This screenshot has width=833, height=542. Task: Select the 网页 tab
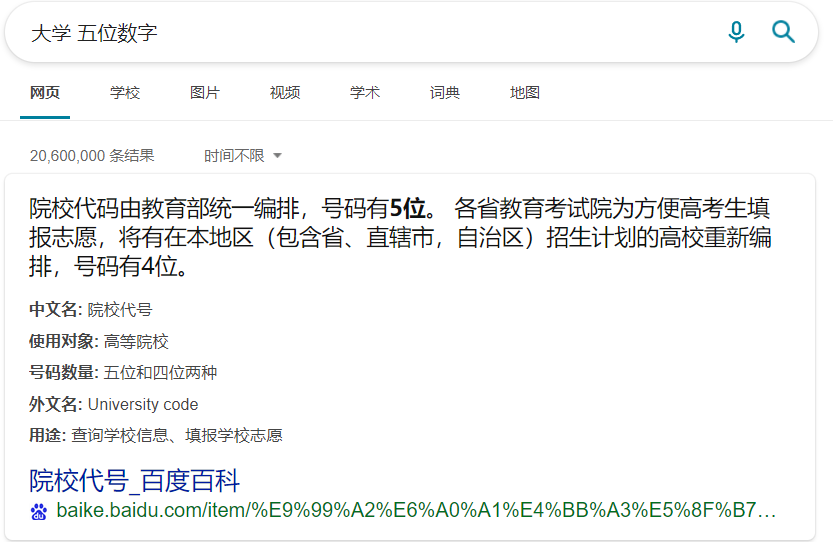pos(45,93)
